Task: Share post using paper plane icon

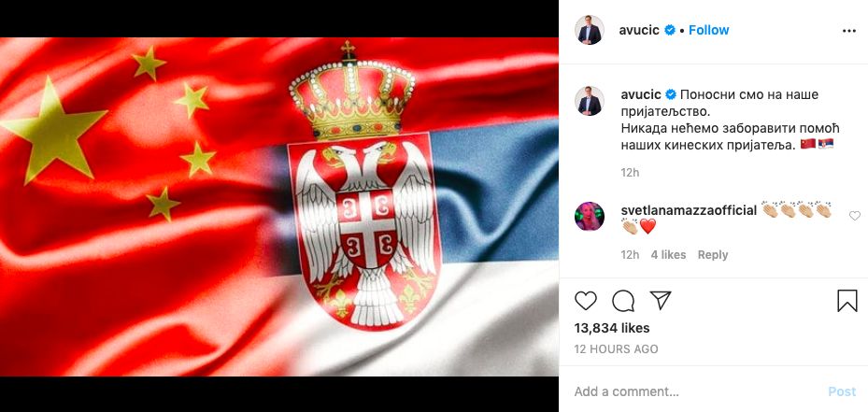Action: pyautogui.click(x=661, y=300)
